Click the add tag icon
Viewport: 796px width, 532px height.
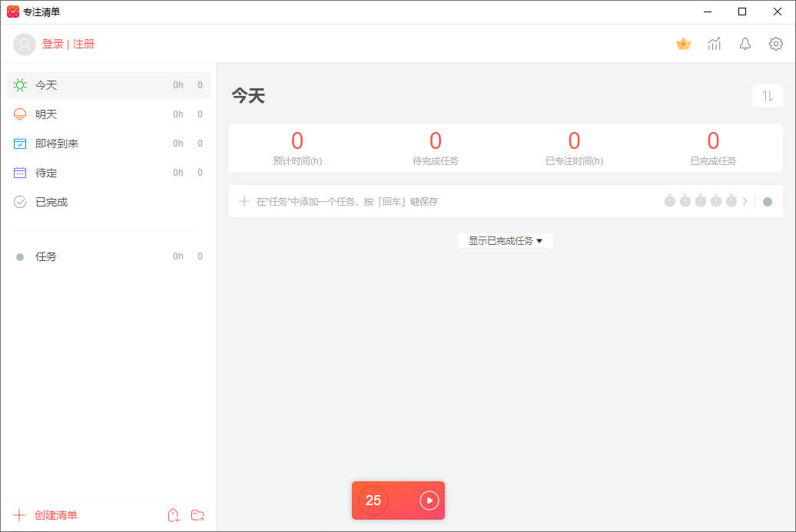[x=174, y=515]
